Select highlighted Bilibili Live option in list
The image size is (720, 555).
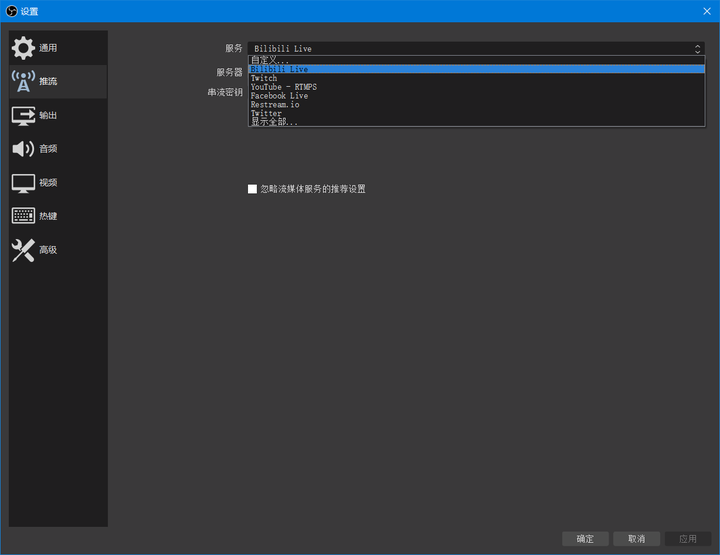pyautogui.click(x=476, y=69)
